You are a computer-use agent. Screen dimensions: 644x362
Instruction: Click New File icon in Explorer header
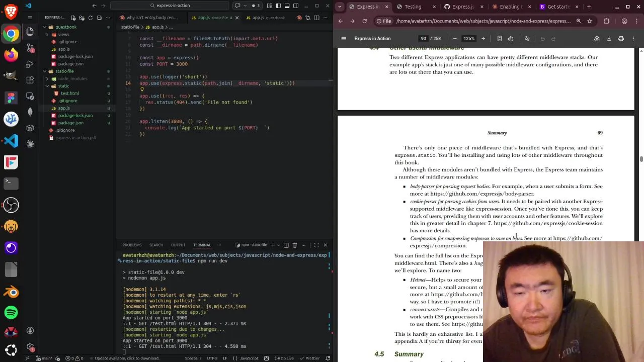click(x=73, y=18)
